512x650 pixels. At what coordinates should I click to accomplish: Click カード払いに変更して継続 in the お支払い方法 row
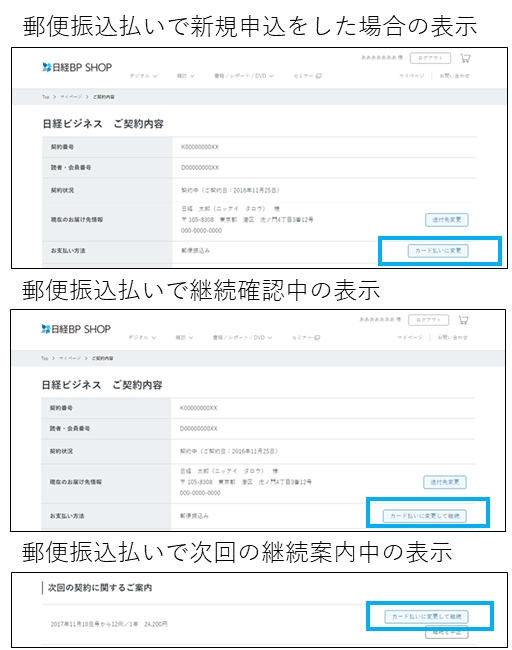425,516
